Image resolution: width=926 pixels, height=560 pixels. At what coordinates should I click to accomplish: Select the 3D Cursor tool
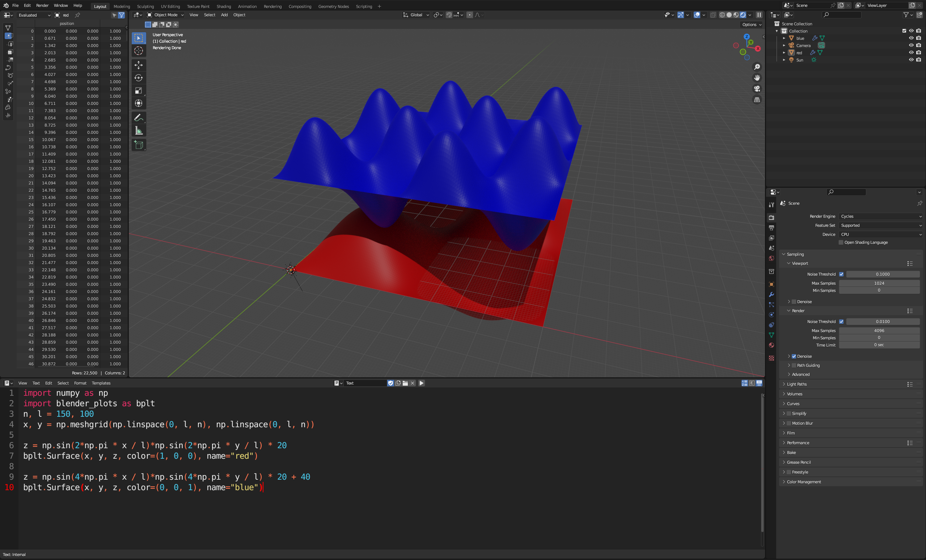tap(138, 51)
